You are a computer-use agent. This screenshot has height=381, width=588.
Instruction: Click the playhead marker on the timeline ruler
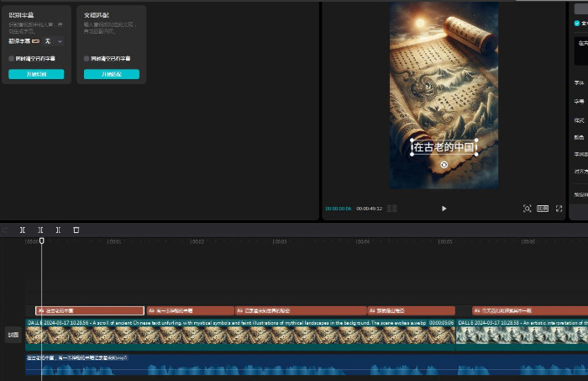click(x=41, y=241)
